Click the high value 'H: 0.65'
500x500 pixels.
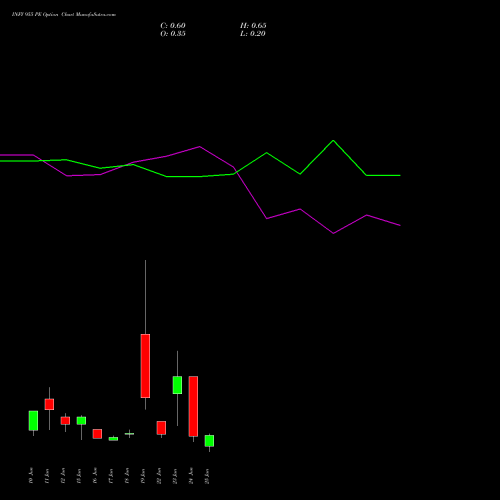tap(253, 26)
